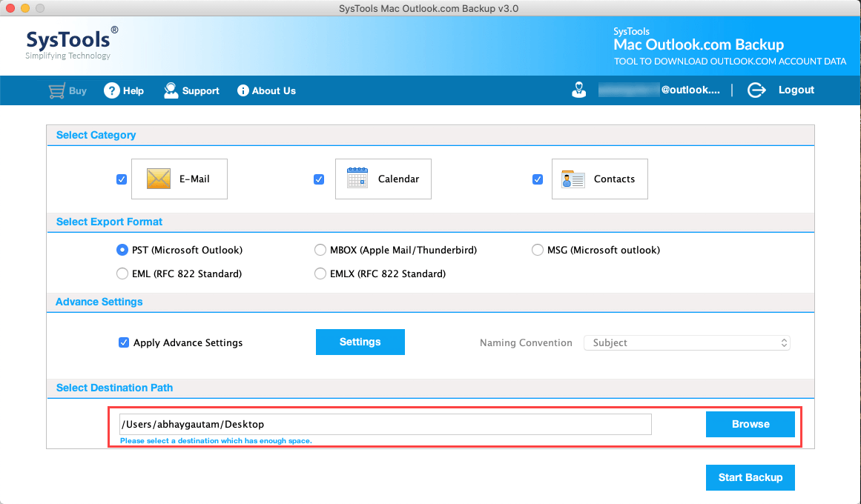Minimize the window with yellow button
Viewport: 861px width, 504px height.
24,8
